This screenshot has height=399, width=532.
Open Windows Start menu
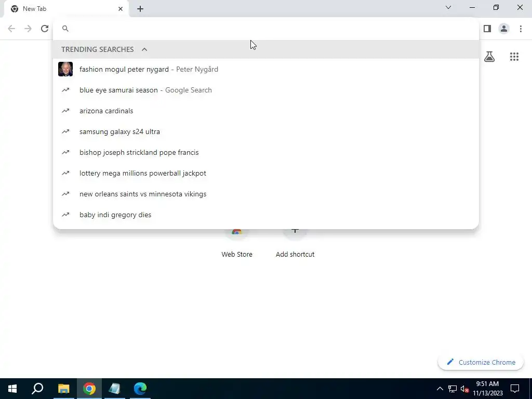click(12, 389)
